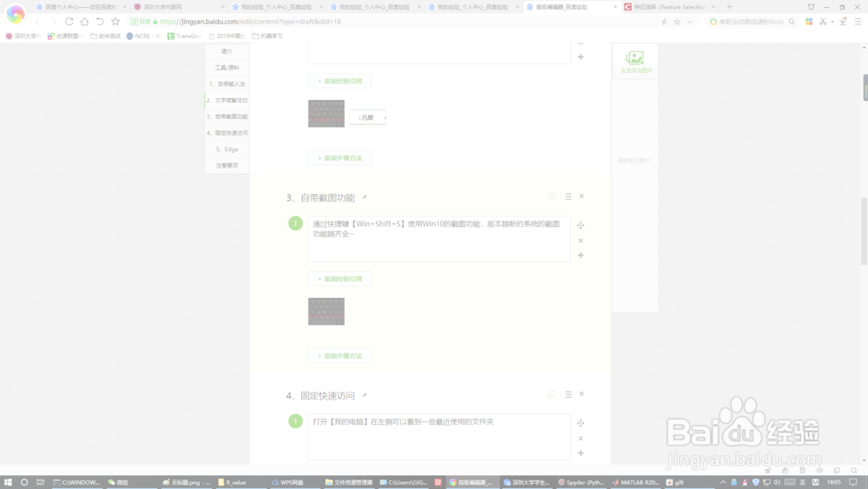
Task: Open a new browser tab
Action: point(729,7)
